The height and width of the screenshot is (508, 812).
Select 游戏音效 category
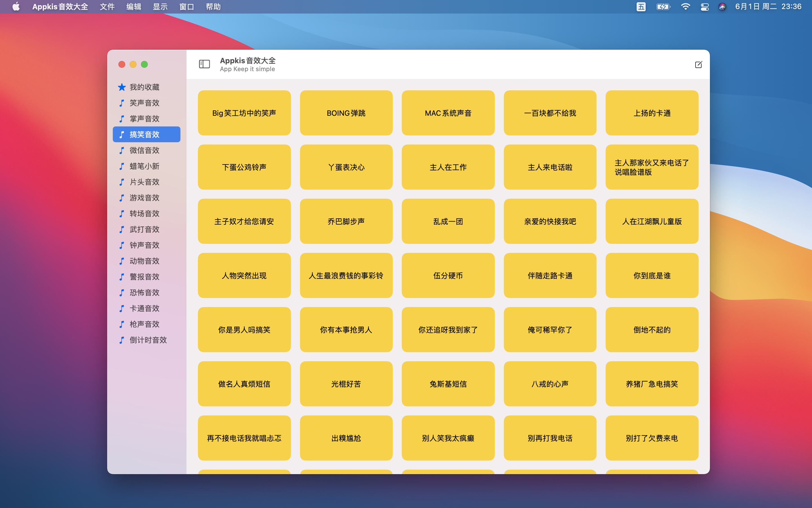coord(147,198)
